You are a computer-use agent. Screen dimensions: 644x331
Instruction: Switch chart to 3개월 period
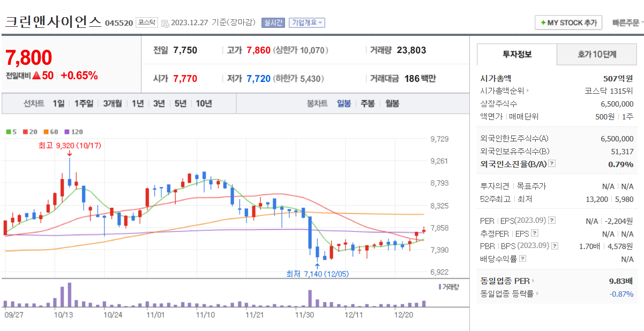tap(113, 103)
